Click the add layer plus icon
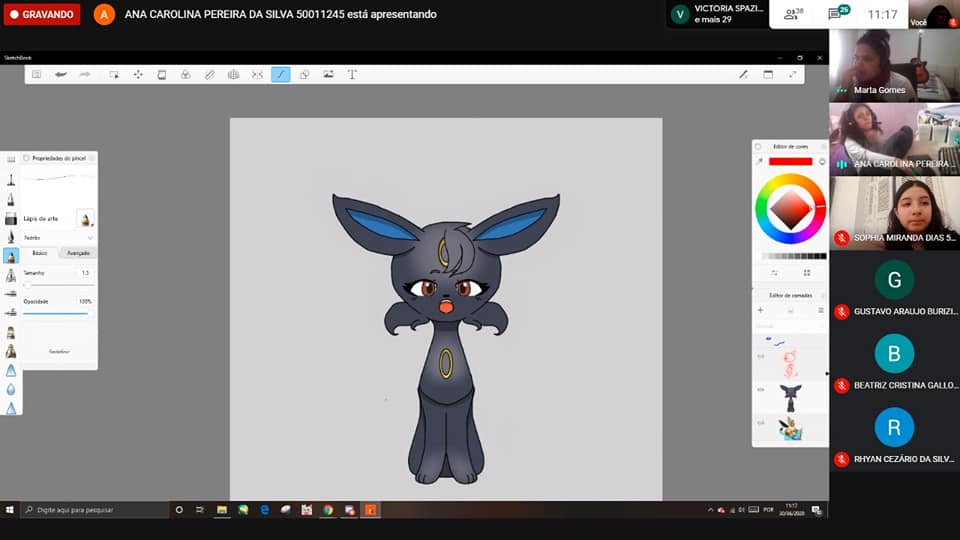960x540 pixels. click(x=760, y=310)
